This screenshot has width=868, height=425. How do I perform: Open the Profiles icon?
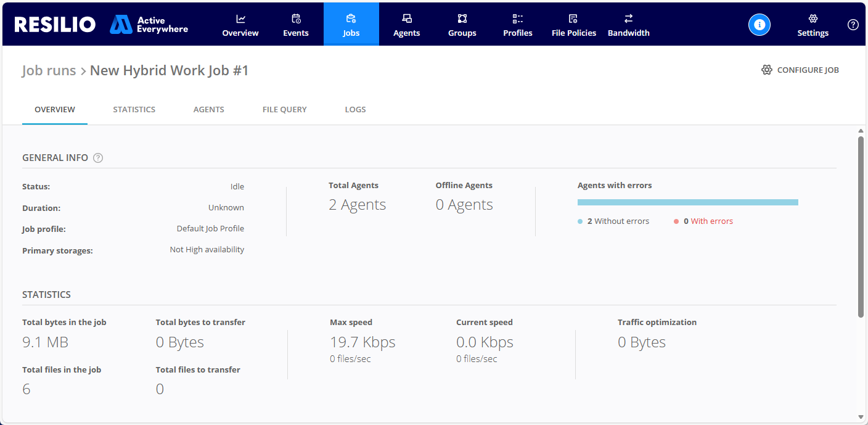[518, 19]
